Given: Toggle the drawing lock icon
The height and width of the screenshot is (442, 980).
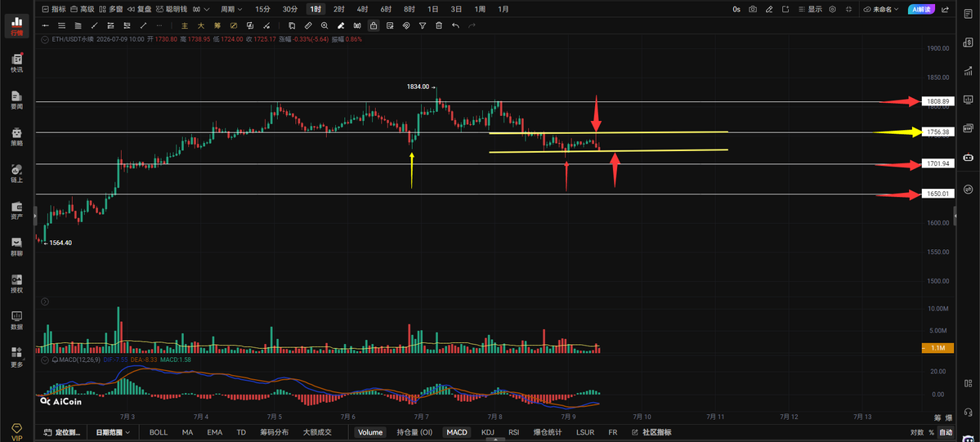Looking at the screenshot, I should coord(374,25).
